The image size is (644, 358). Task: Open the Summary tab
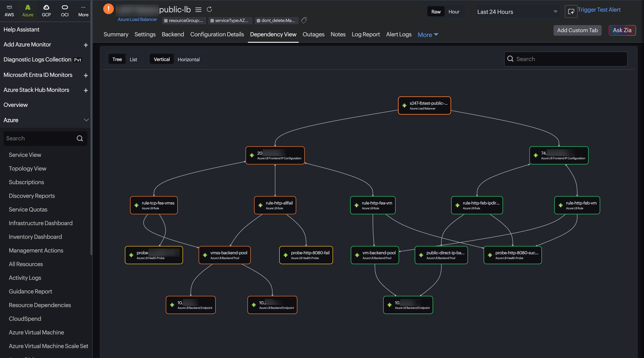click(x=116, y=34)
